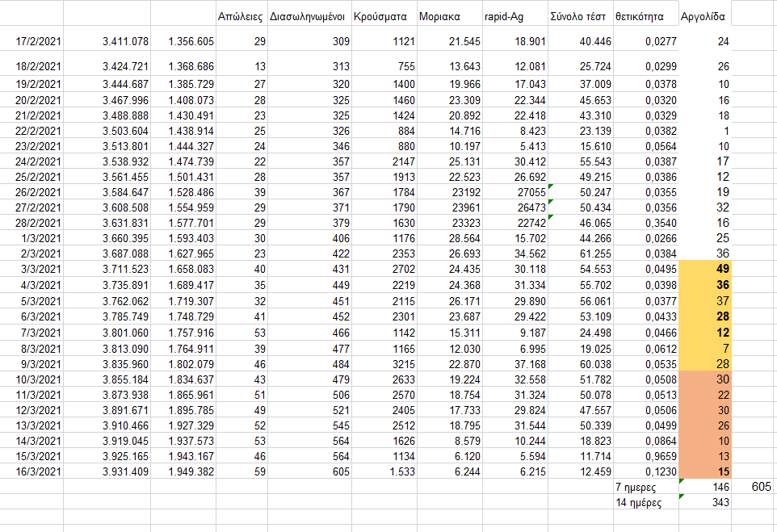Click the 605 cell right of 146
The image size is (777, 532).
tap(754, 488)
